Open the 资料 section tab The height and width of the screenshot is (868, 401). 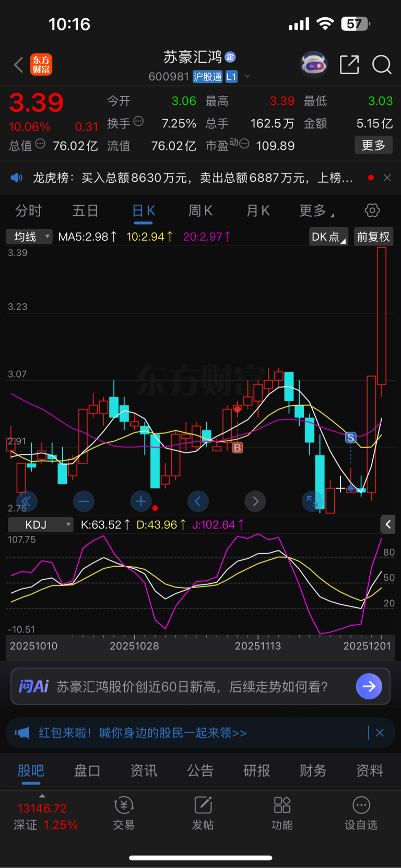coord(370,770)
